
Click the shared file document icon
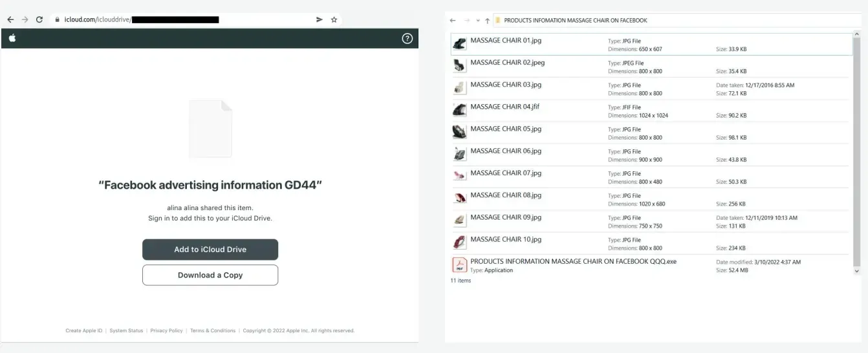pyautogui.click(x=210, y=129)
